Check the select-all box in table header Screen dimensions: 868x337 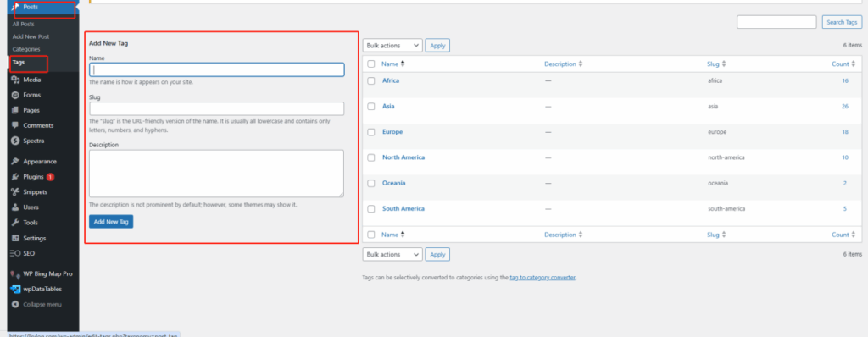click(371, 64)
